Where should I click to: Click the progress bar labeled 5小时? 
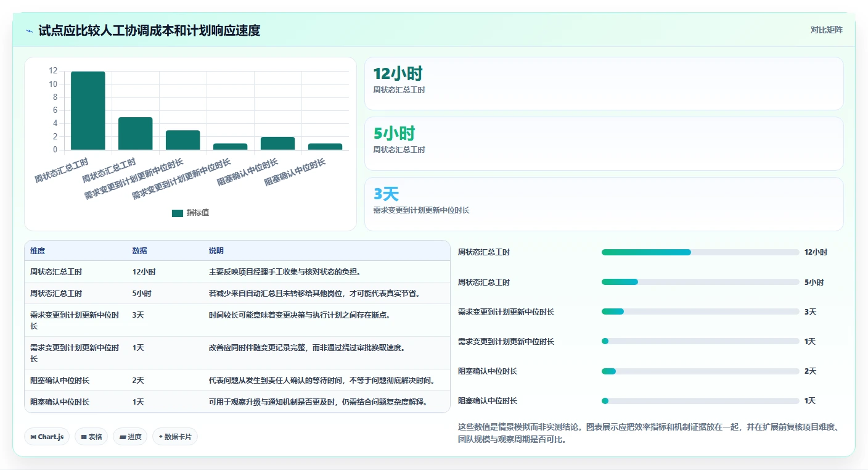700,282
